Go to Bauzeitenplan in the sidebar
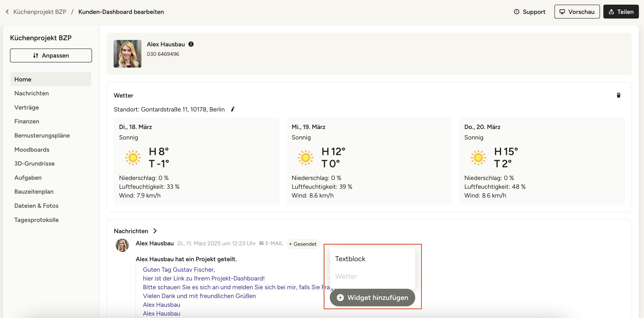 [x=34, y=191]
